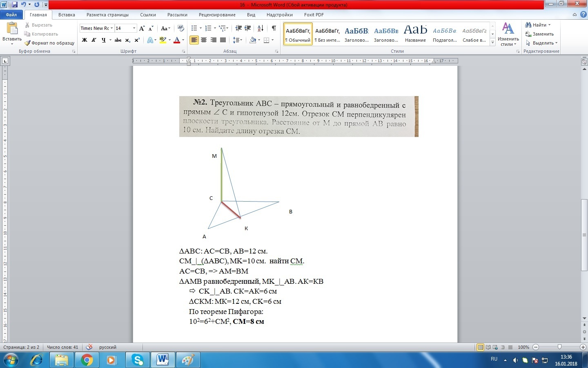
Task: Apply the Название style
Action: coord(415,34)
